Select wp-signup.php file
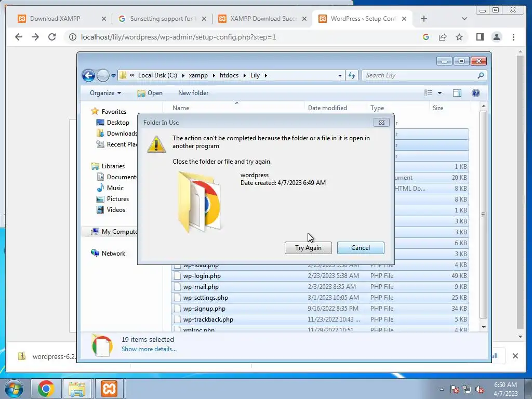Image resolution: width=532 pixels, height=399 pixels. point(320,309)
